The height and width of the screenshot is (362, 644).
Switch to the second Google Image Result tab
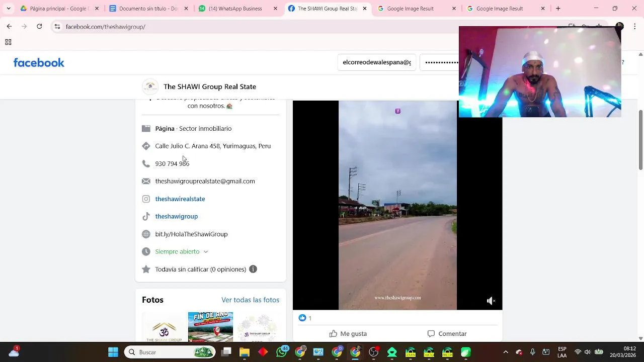(x=505, y=9)
